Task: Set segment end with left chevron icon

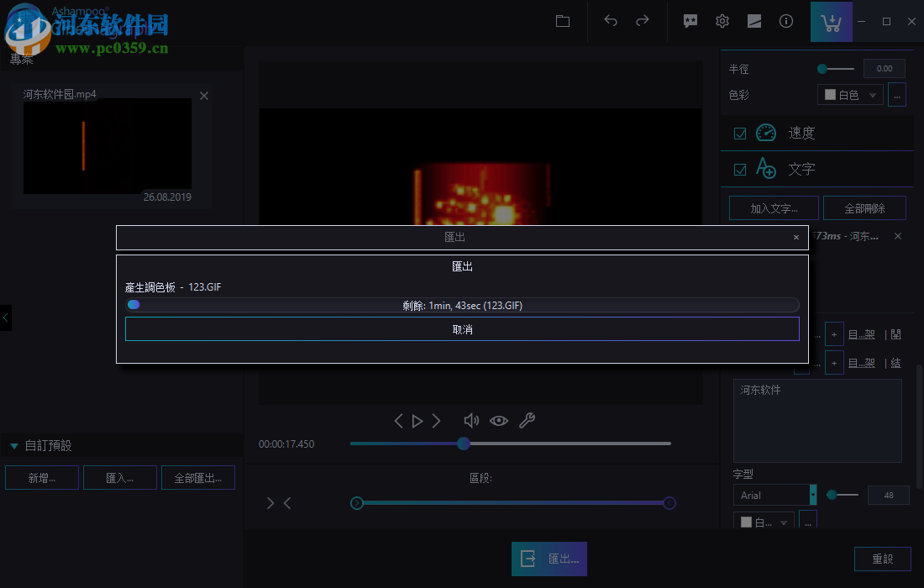Action: tap(287, 503)
